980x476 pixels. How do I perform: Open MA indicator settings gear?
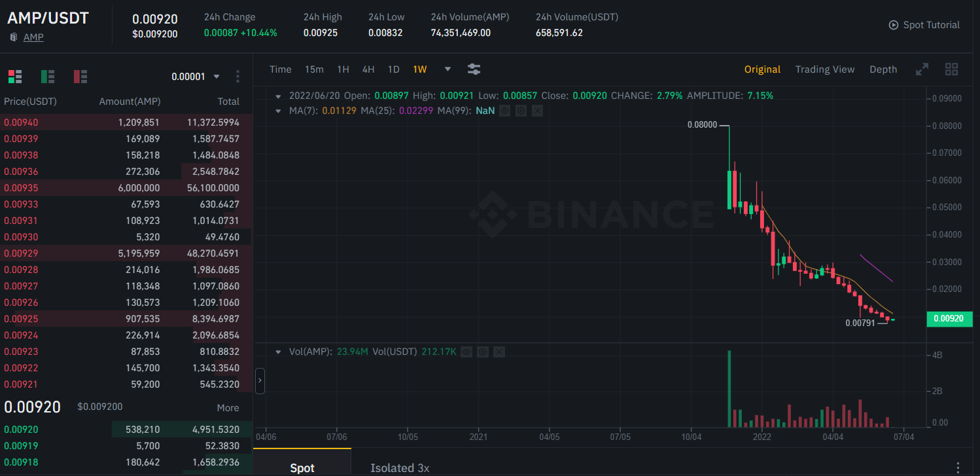pyautogui.click(x=521, y=111)
